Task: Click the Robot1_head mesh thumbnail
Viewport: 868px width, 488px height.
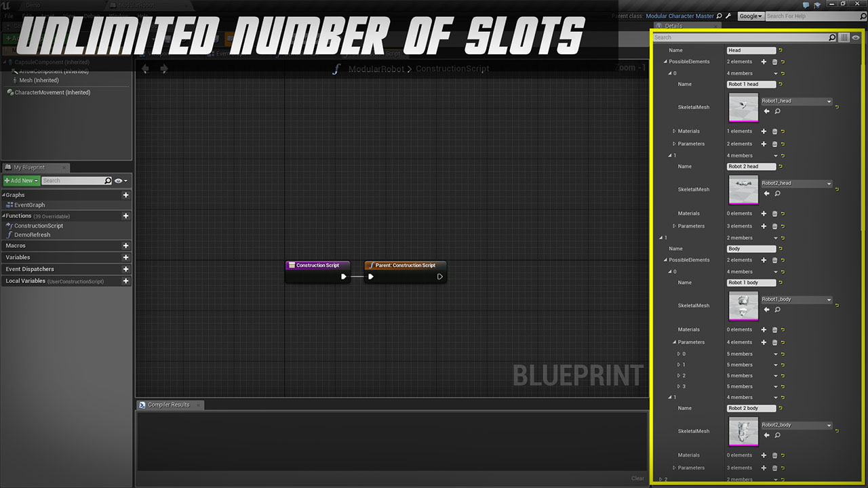Action: (x=743, y=107)
